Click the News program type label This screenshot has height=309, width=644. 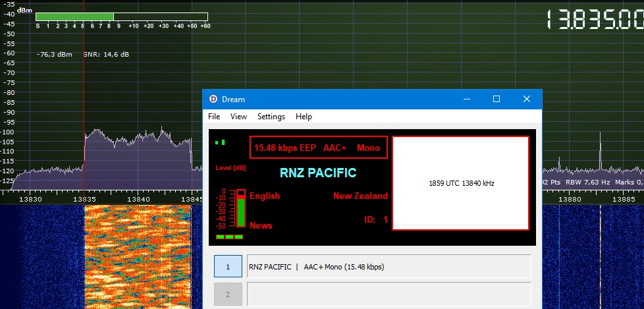tap(261, 225)
